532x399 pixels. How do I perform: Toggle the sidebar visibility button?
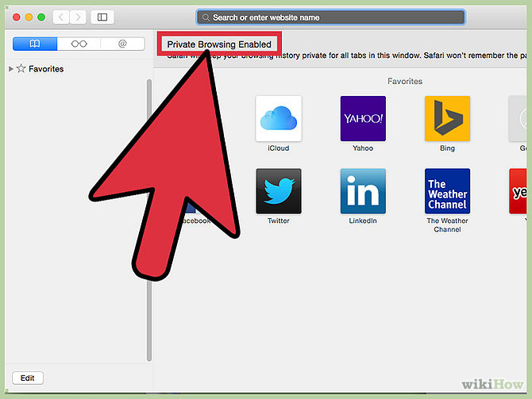point(102,17)
